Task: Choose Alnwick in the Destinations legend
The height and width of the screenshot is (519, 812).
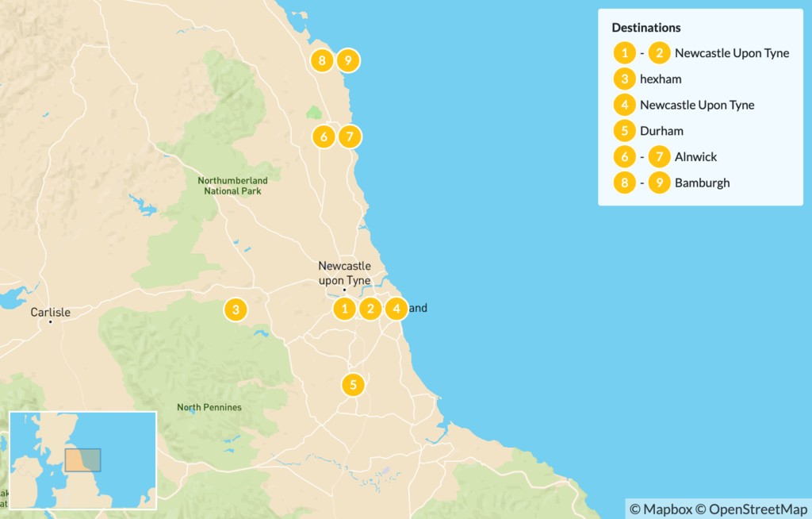Action: click(x=695, y=157)
